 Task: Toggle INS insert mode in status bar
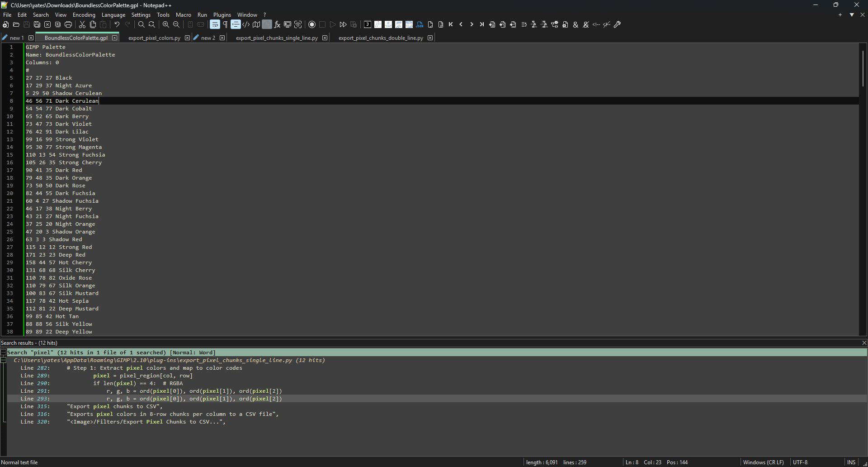coord(851,462)
